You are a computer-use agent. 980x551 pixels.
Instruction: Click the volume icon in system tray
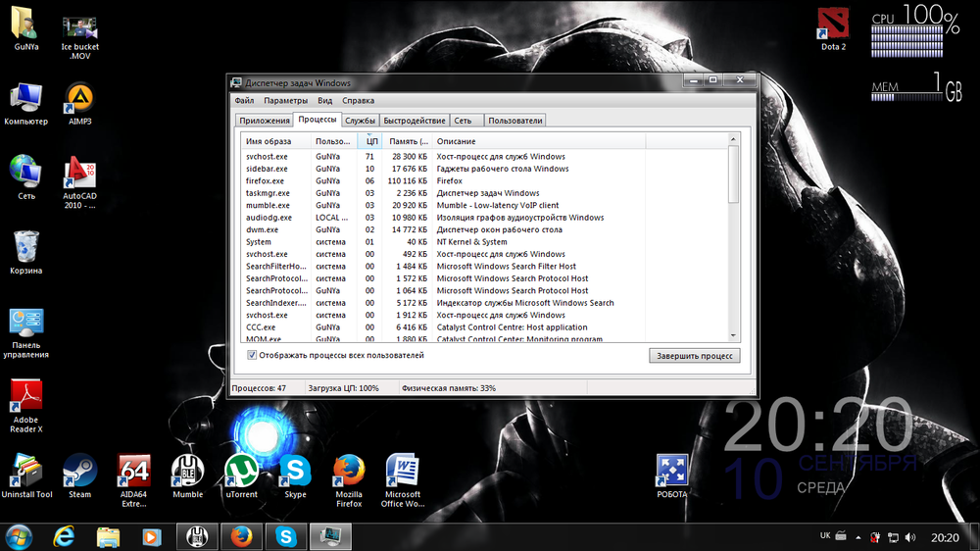click(911, 537)
